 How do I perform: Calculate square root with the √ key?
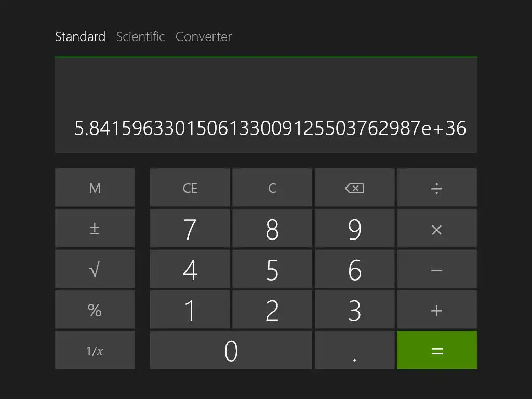(x=95, y=269)
